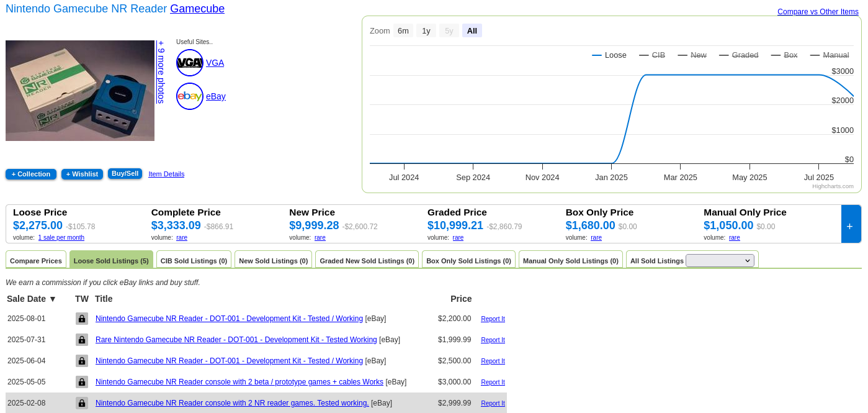Click lock icon for 2025-02-08 sale

[x=82, y=403]
